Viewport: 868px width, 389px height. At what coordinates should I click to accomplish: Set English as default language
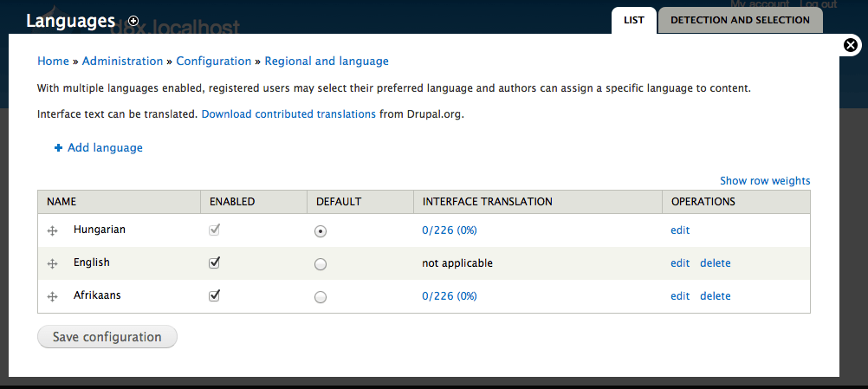pyautogui.click(x=321, y=264)
